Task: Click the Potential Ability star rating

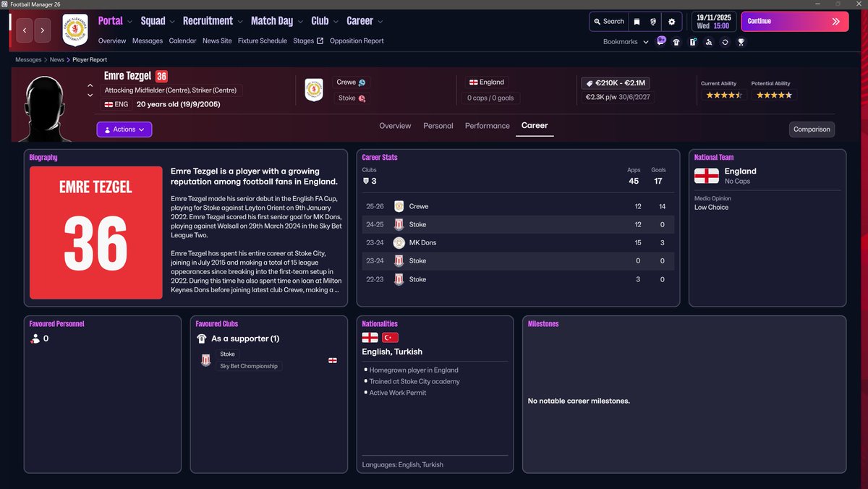Action: click(774, 95)
